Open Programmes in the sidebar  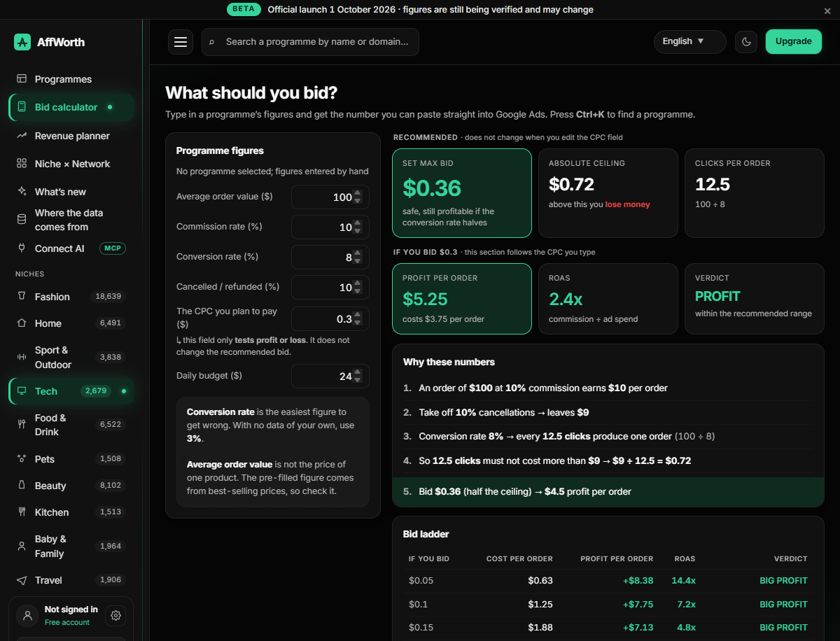[70, 79]
